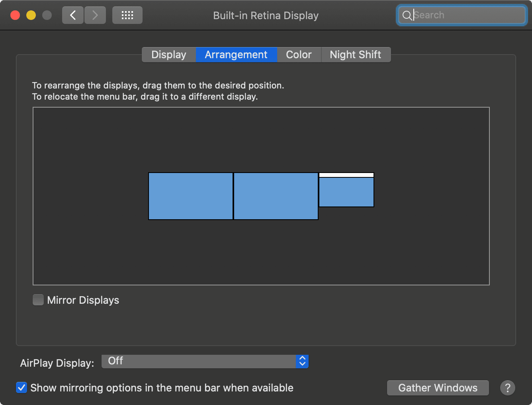The image size is (532, 405).
Task: Click the forward navigation arrow
Action: [x=95, y=15]
